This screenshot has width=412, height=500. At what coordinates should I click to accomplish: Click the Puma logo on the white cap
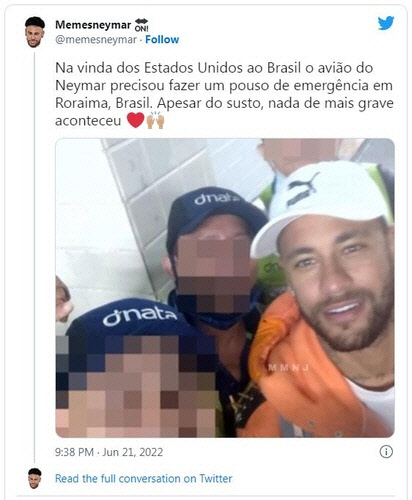point(303,189)
